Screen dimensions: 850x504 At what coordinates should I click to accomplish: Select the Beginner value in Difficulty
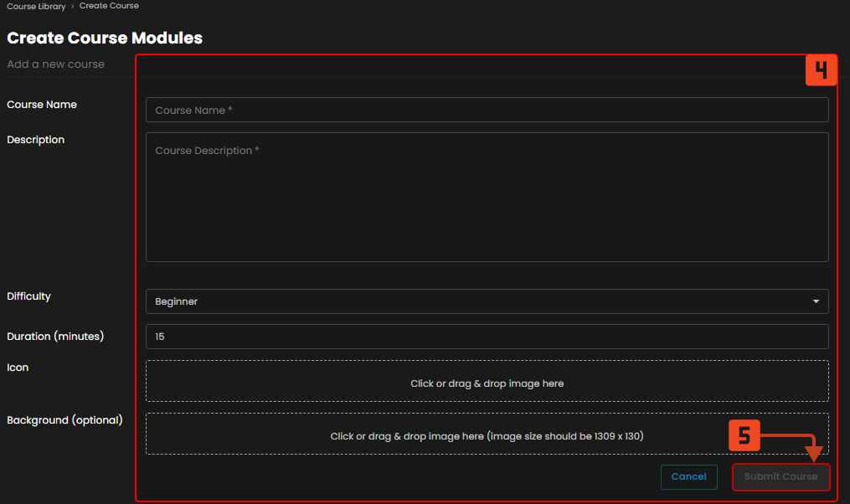click(177, 301)
